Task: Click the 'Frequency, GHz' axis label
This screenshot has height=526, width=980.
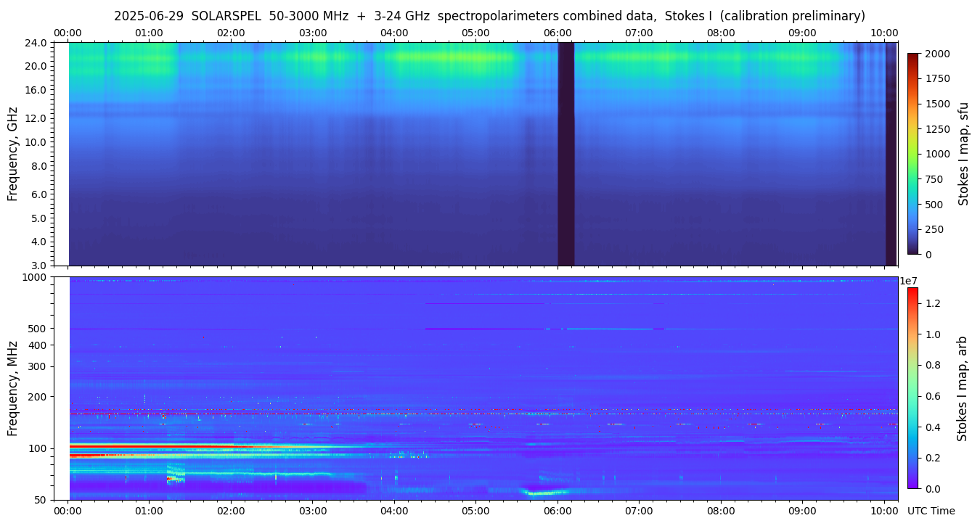Action: (x=12, y=154)
